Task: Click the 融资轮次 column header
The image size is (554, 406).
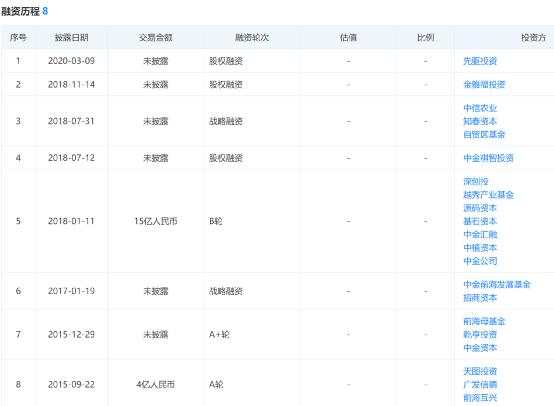Action: click(x=252, y=37)
